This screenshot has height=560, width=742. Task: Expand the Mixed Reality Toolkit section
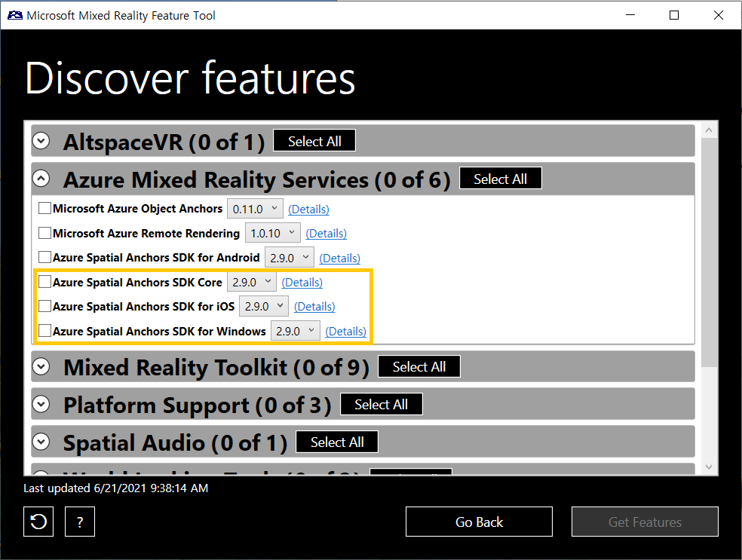41,366
